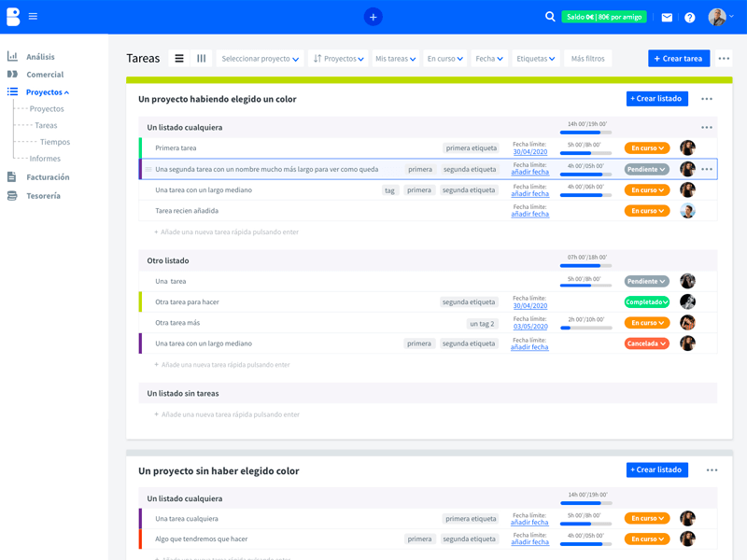The width and height of the screenshot is (747, 560).
Task: Expand the Seleccionar proyecto dropdown
Action: [261, 59]
